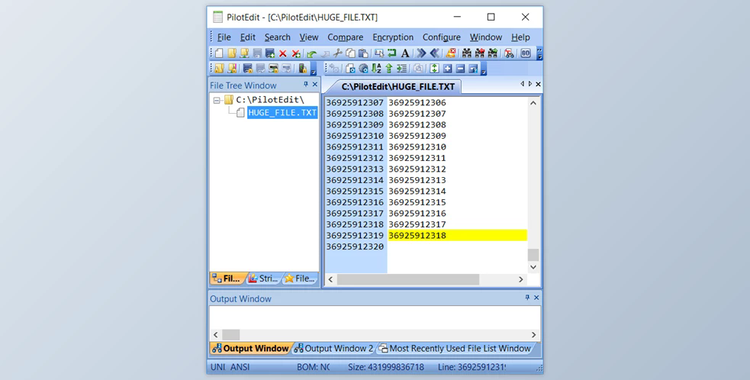Click the editor horizontal scrollbar thumb
Screen dimensions: 750x380
(408, 279)
